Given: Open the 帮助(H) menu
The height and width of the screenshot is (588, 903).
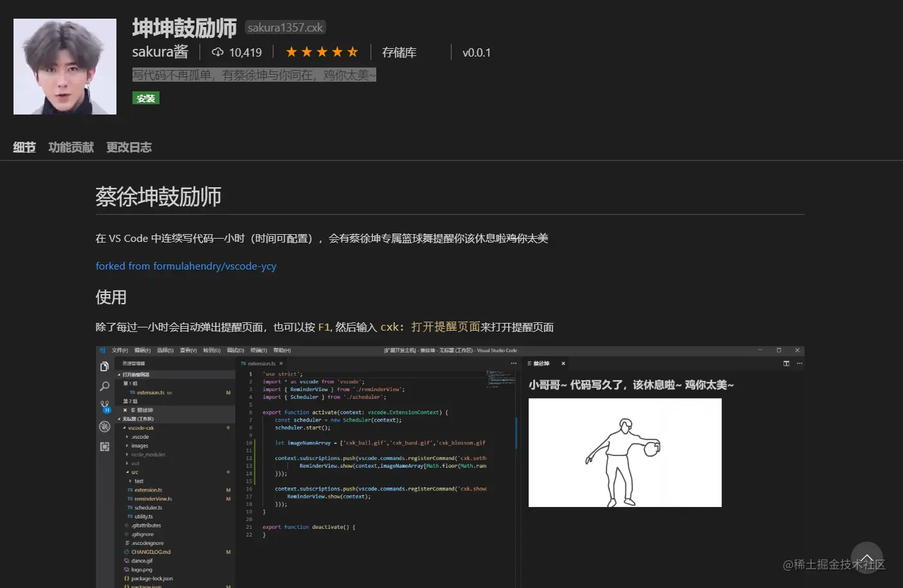Looking at the screenshot, I should 282,351.
